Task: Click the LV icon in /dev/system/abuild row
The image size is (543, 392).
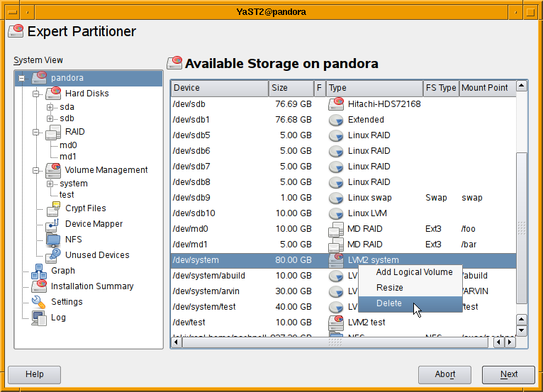Action: click(336, 276)
